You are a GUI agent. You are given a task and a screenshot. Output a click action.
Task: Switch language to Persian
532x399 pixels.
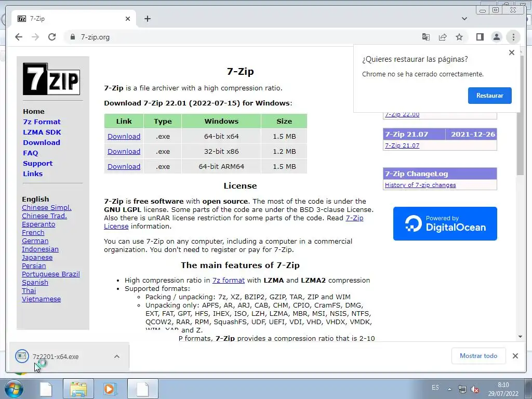pos(34,265)
